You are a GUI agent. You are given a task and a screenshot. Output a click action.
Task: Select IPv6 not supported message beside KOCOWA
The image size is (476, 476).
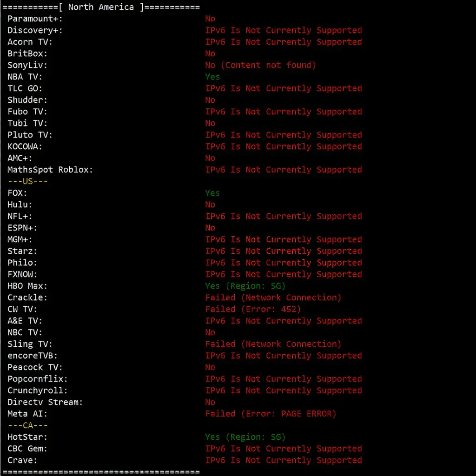click(x=284, y=146)
